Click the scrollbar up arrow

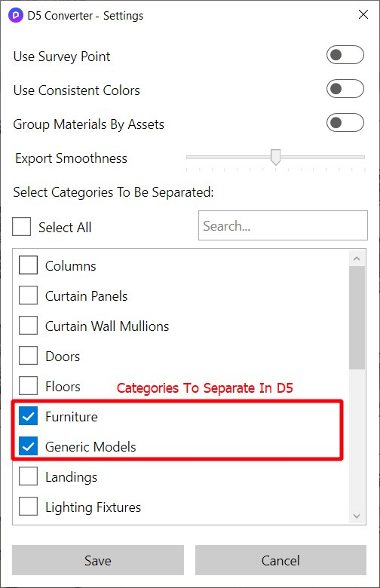tap(357, 259)
